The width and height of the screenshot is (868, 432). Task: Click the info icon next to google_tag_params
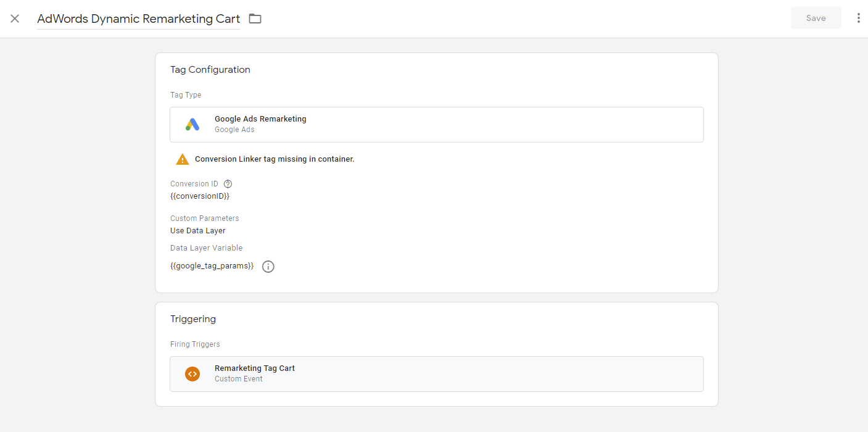pos(268,267)
